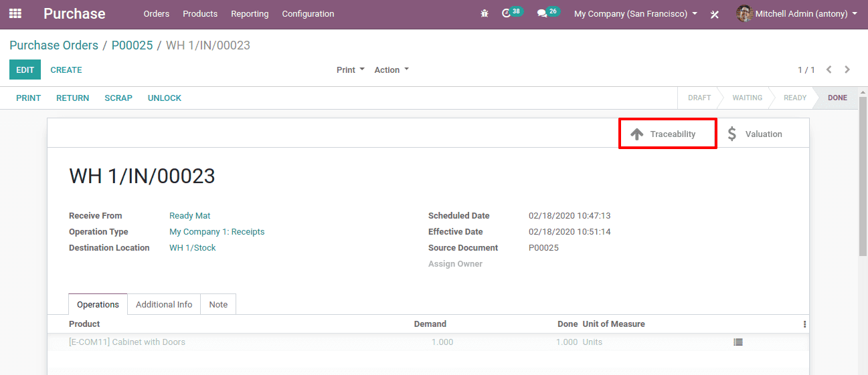This screenshot has width=868, height=375.
Task: Select the DRAFT status stage
Action: click(x=699, y=98)
